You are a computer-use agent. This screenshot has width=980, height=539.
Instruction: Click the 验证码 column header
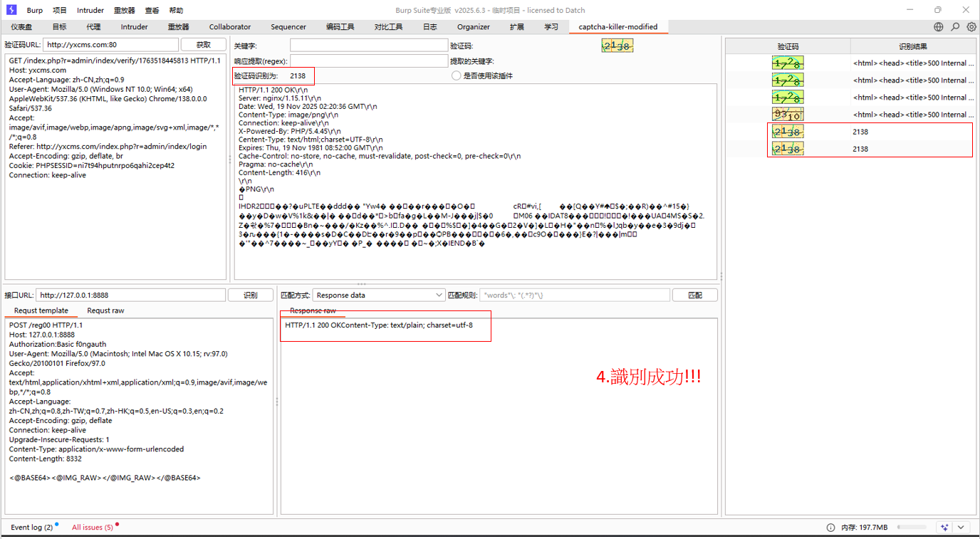[788, 46]
